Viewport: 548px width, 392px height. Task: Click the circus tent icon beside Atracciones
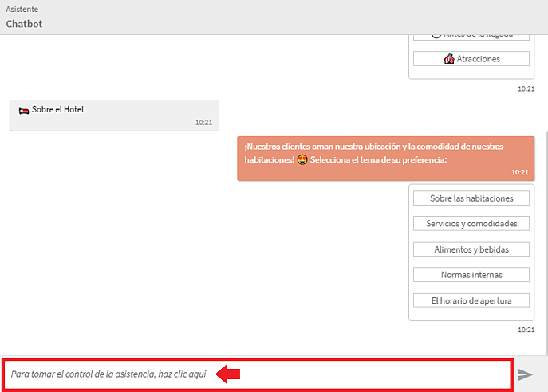pos(449,59)
